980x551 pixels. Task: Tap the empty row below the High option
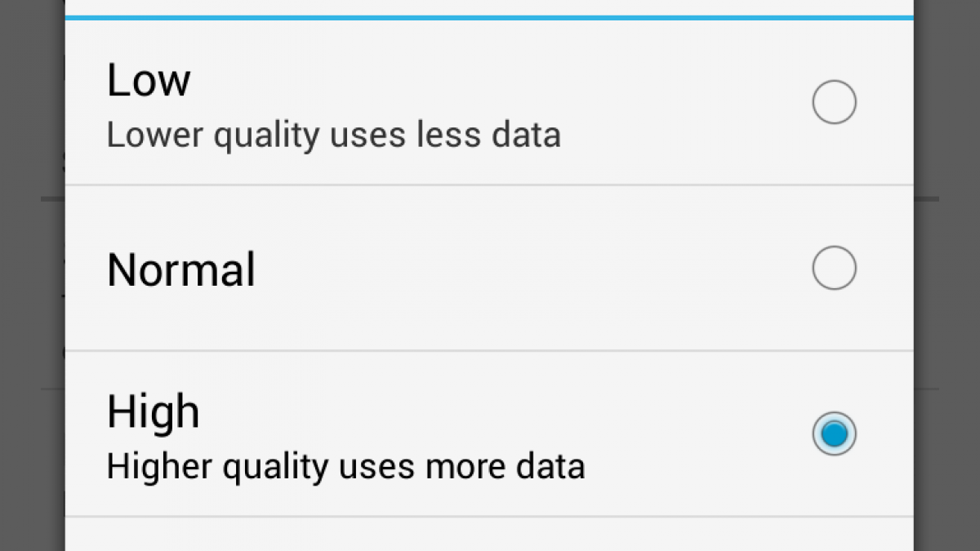pyautogui.click(x=490, y=535)
